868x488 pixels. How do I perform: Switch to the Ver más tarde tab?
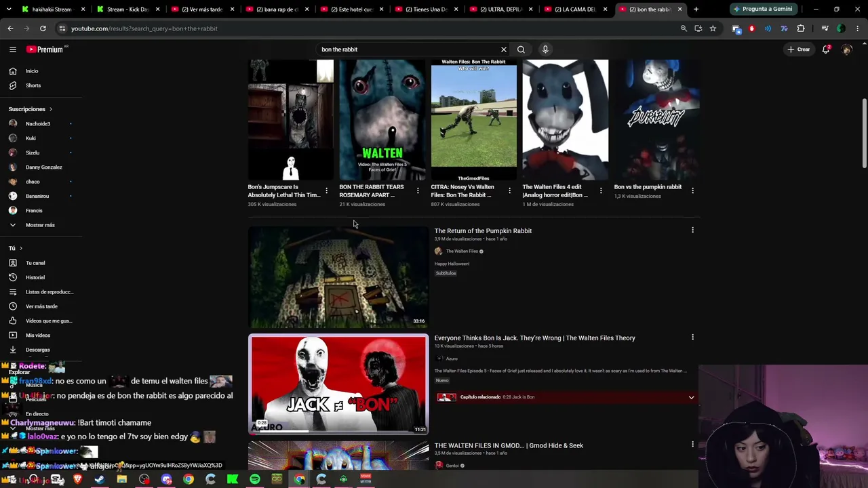[x=201, y=9]
